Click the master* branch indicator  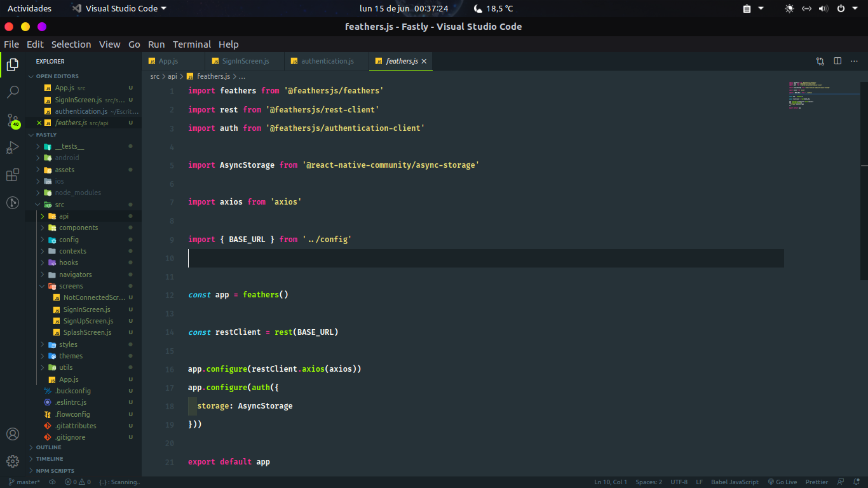click(x=24, y=482)
